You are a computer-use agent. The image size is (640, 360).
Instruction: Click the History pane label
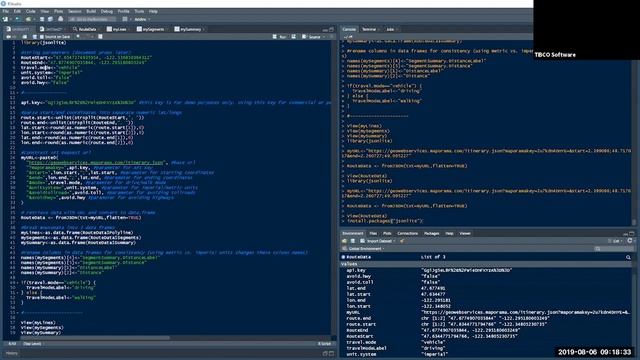pos(11,353)
